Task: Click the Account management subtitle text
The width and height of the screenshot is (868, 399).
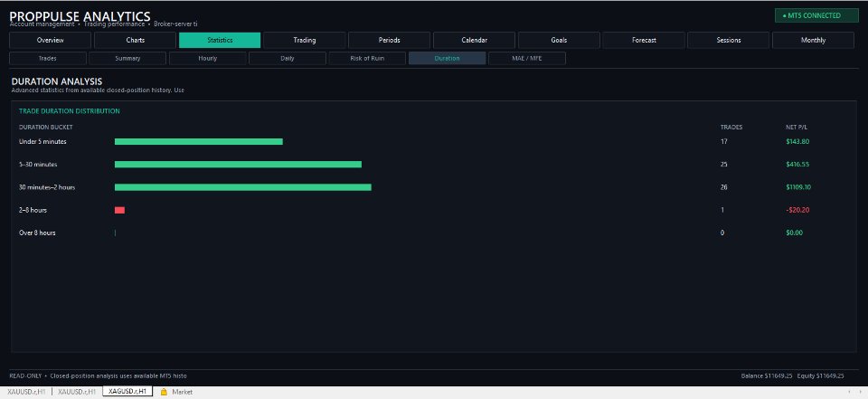Action: 42,24
